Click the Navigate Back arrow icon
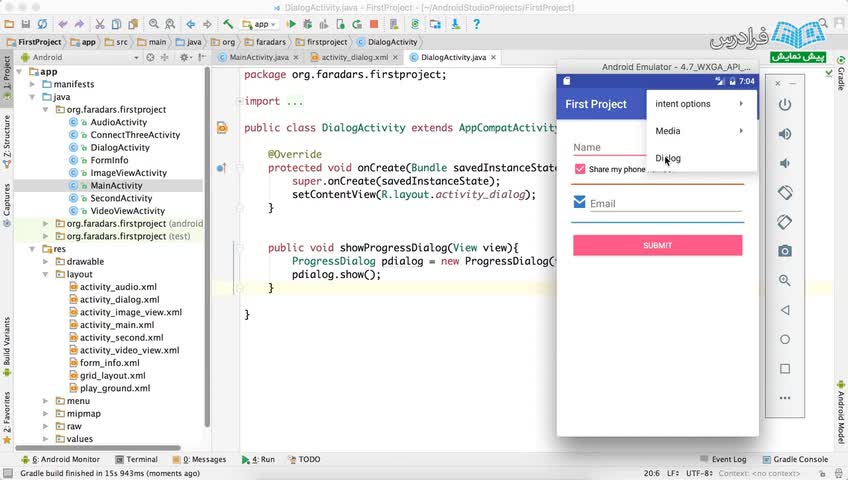The image size is (848, 480). pyautogui.click(x=190, y=24)
